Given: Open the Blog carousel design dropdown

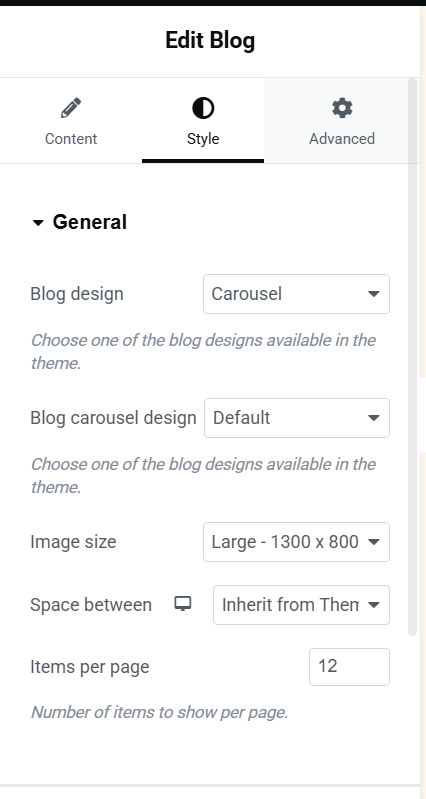Looking at the screenshot, I should [297, 418].
